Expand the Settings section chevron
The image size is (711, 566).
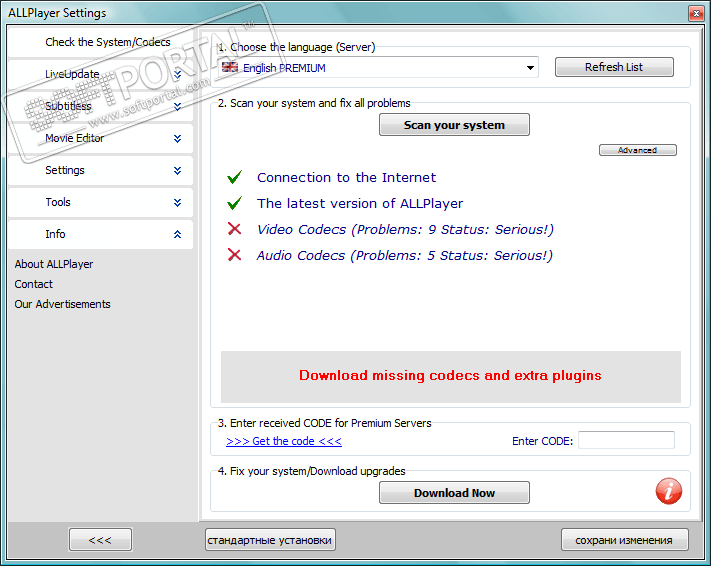[177, 171]
